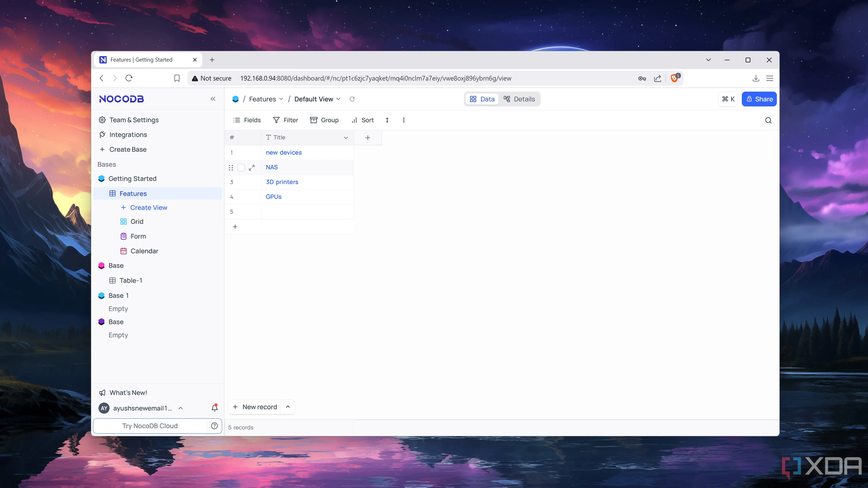Viewport: 868px width, 488px height.
Task: Share this page from address bar
Action: [657, 78]
